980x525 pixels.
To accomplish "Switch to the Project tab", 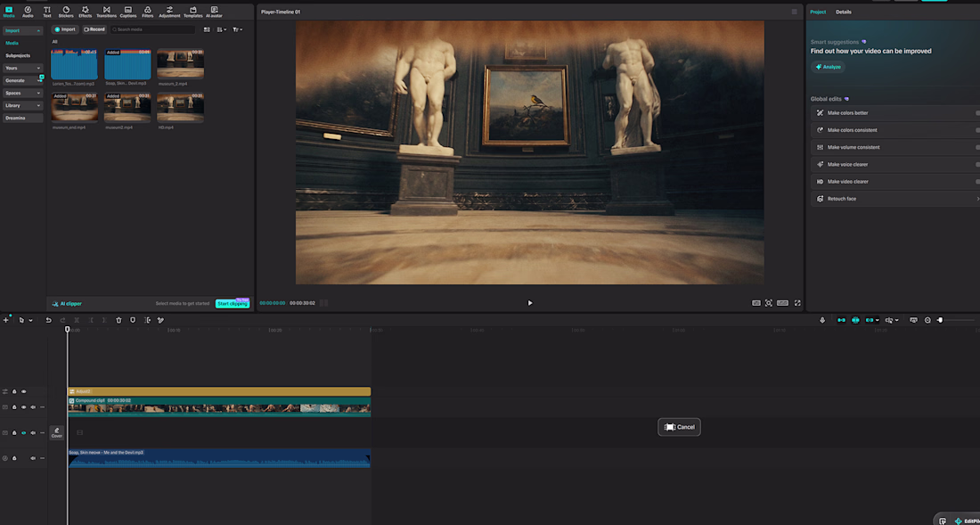I will point(818,12).
